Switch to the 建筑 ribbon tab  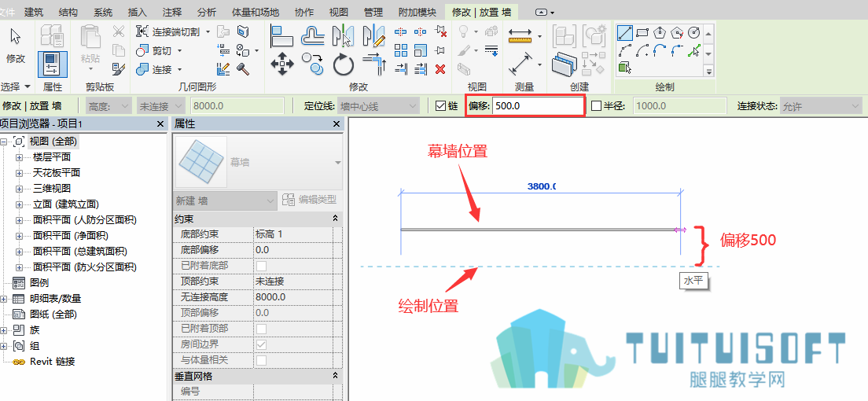(x=35, y=12)
